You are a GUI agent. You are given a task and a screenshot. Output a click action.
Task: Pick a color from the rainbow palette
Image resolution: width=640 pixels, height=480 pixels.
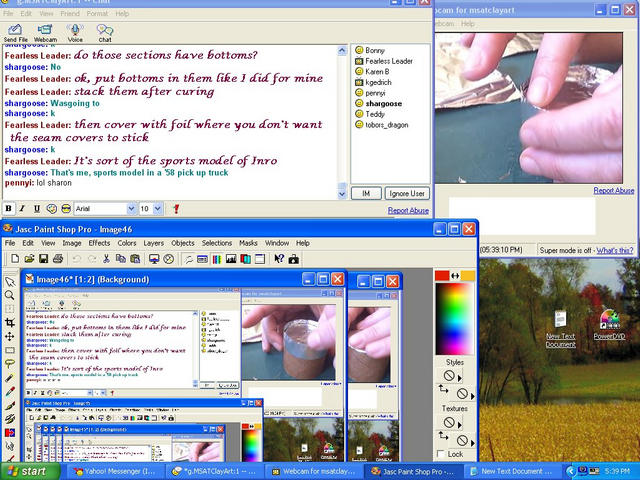[x=455, y=318]
